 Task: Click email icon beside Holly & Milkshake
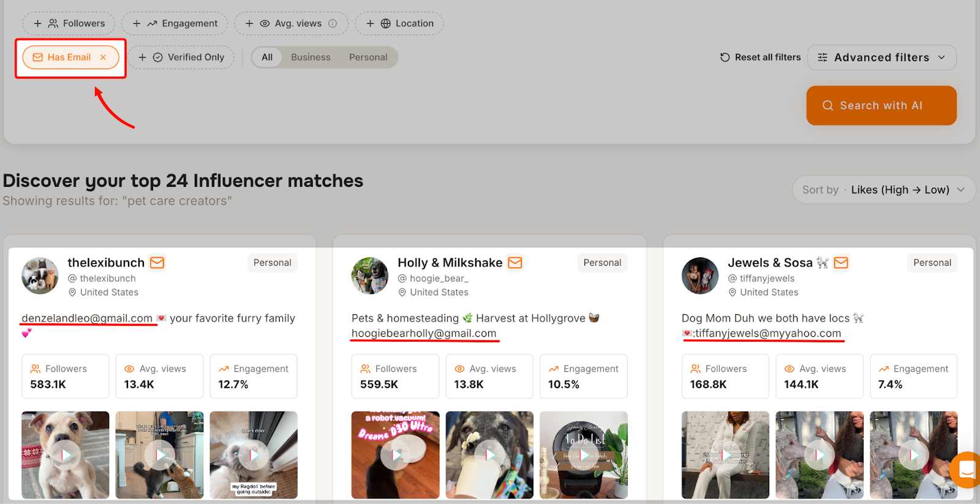(515, 263)
